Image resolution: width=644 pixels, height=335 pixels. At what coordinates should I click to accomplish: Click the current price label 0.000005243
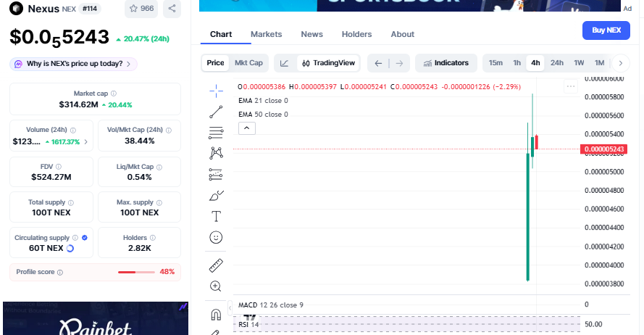[603, 149]
